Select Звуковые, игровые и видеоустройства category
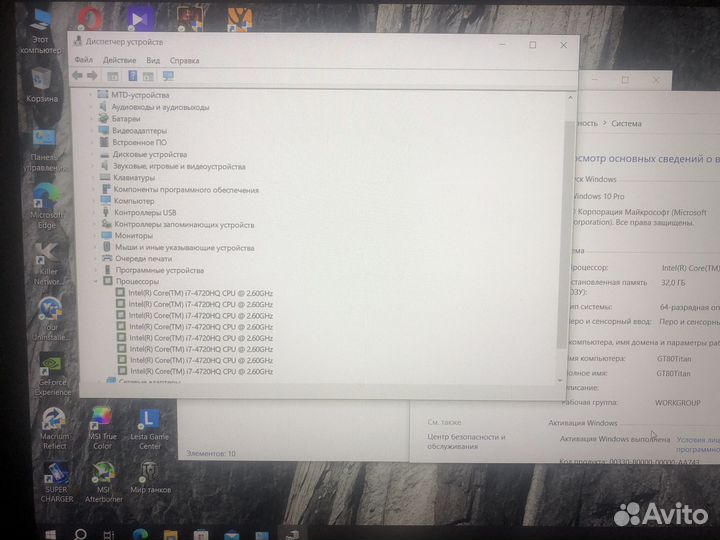This screenshot has width=720, height=540. coord(179,166)
